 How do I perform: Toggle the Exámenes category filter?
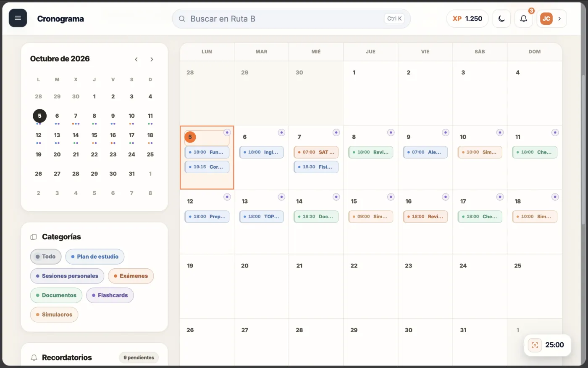[x=131, y=276]
